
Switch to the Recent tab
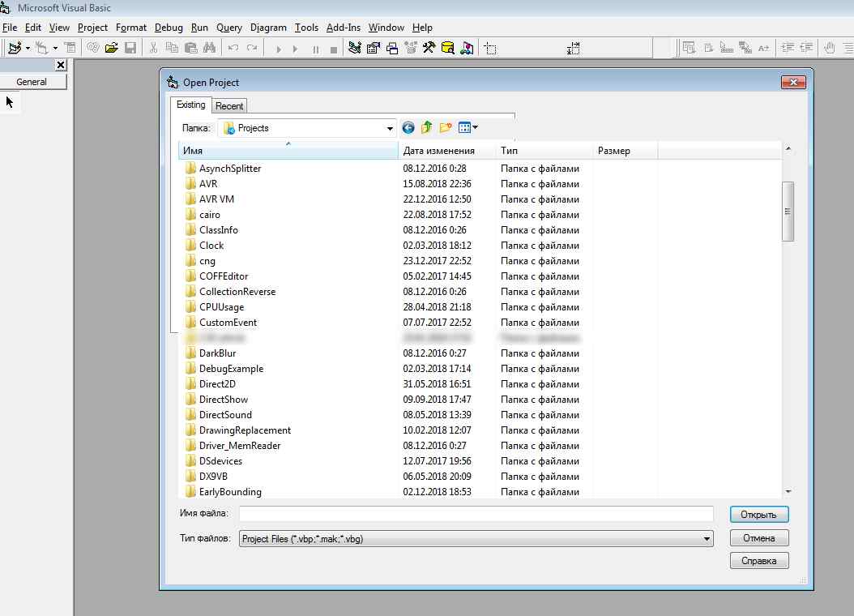(x=229, y=105)
